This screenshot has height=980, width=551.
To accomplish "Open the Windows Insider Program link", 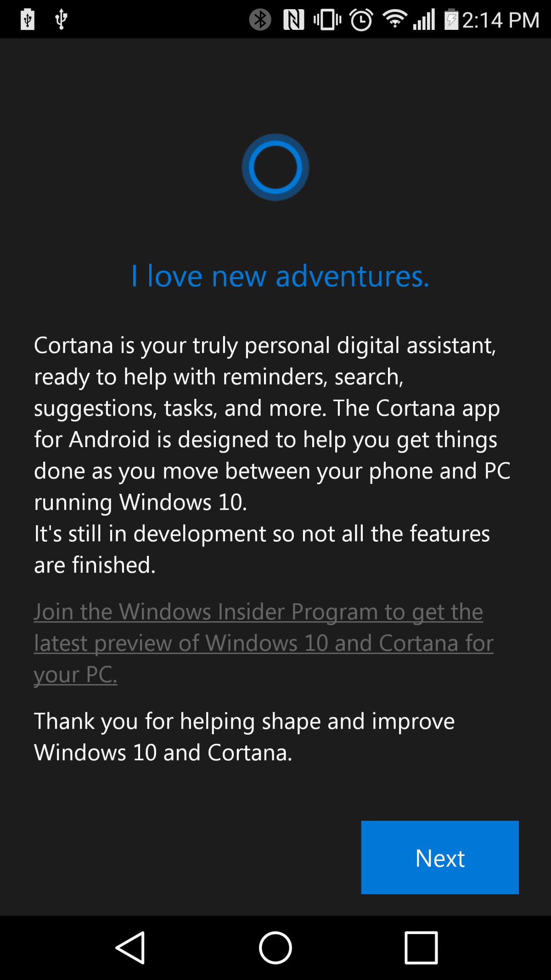I will pyautogui.click(x=264, y=643).
